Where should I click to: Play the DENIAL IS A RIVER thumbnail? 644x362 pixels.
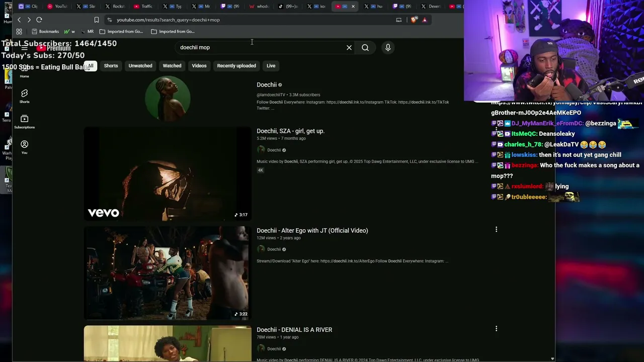coord(168,343)
